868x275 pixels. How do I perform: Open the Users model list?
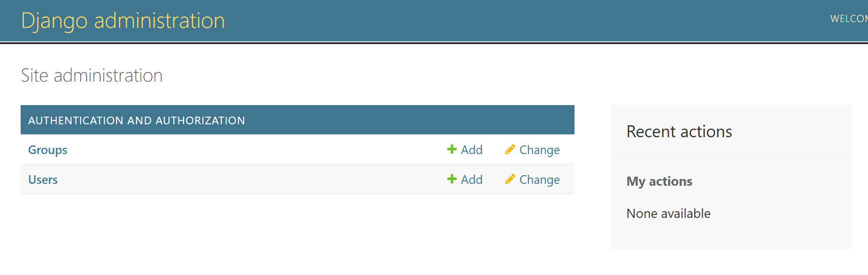[43, 179]
